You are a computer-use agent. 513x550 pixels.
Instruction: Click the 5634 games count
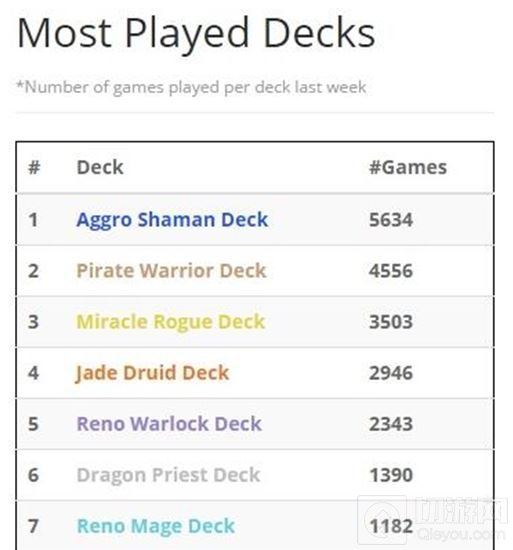coord(391,220)
